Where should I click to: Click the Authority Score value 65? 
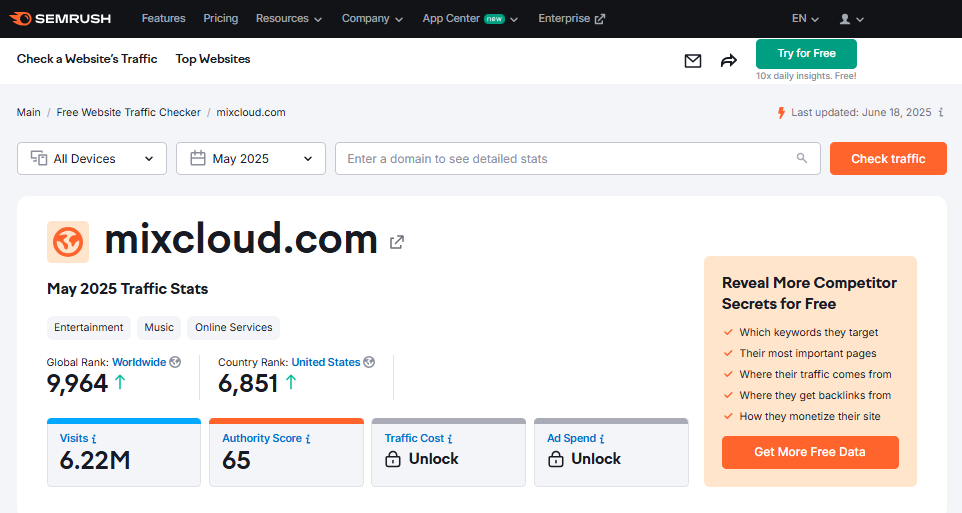tap(236, 460)
